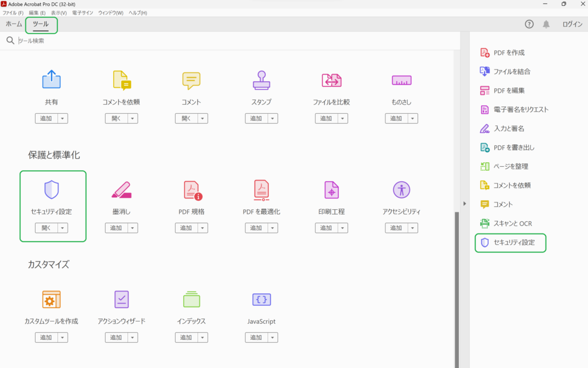This screenshot has height=368, width=588.
Task: Open the 共有 (Share) tool icon
Action: (x=51, y=79)
